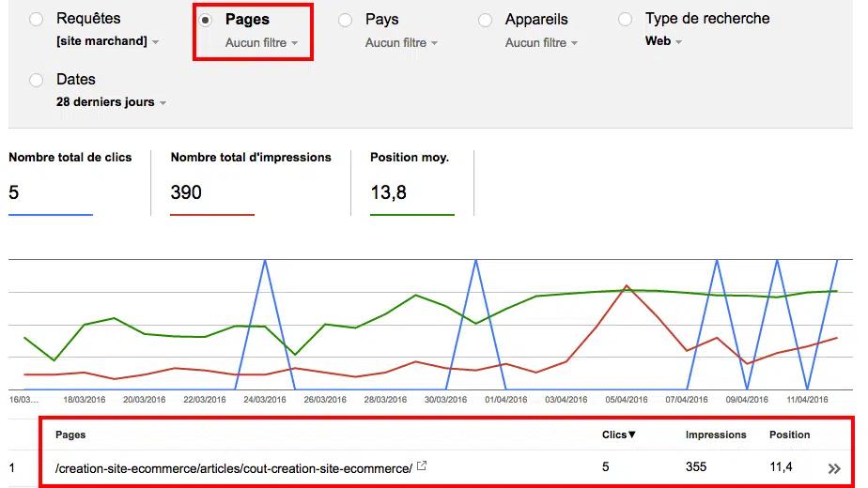Select the Pays radio button
The height and width of the screenshot is (488, 868).
(x=346, y=20)
